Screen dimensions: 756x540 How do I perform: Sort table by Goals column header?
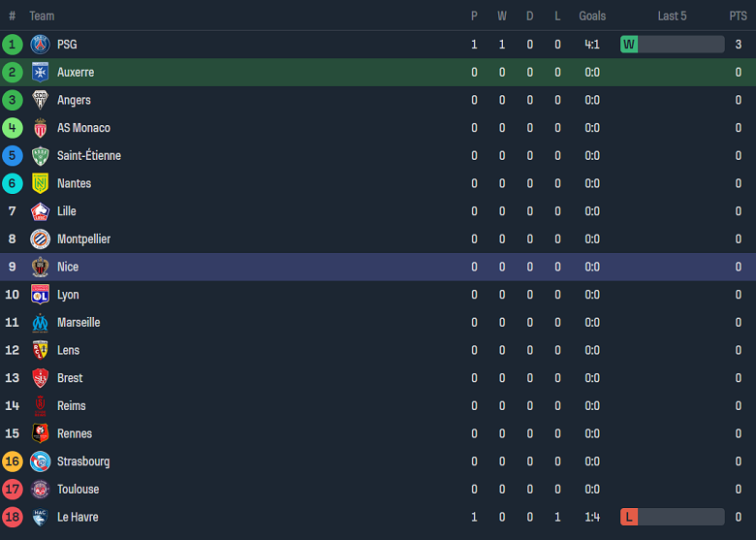592,16
